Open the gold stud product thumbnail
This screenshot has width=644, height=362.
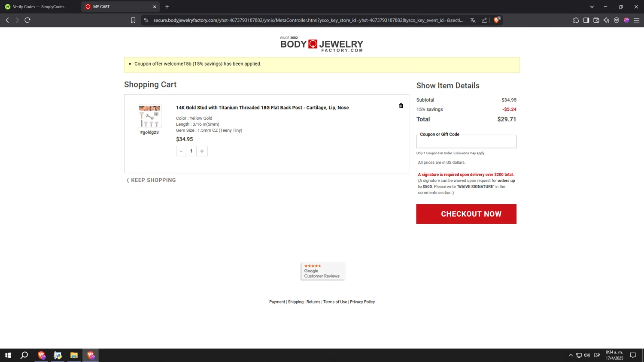tap(149, 116)
